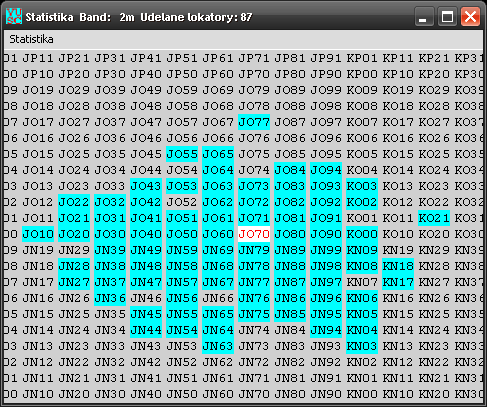Select the cyan KO21 locator square
Viewport: 487px width, 407px height.
[x=434, y=218]
